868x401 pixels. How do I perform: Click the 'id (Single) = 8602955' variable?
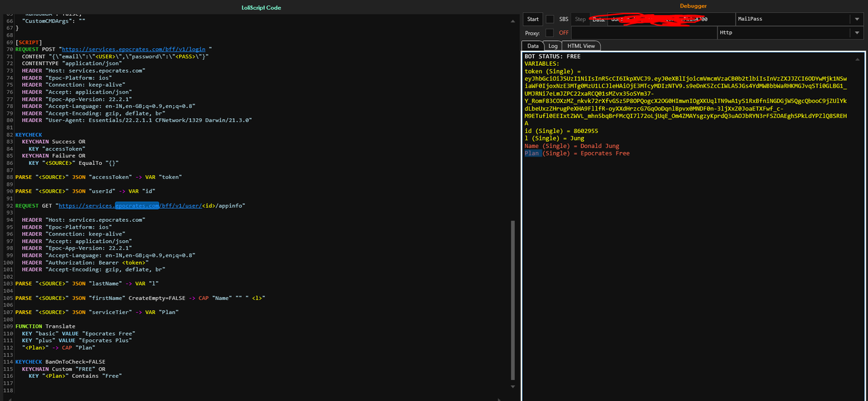[561, 131]
